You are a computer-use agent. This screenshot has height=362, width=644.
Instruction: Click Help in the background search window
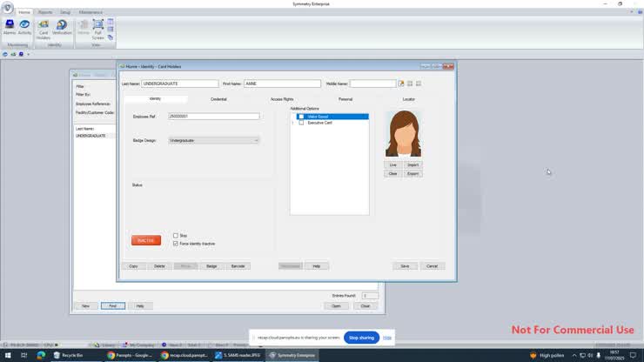coord(140,306)
